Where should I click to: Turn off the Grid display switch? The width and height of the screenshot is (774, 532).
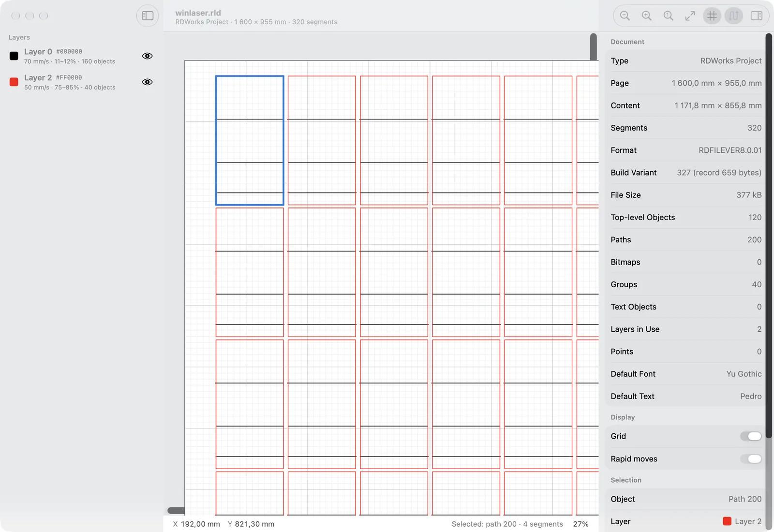tap(751, 436)
